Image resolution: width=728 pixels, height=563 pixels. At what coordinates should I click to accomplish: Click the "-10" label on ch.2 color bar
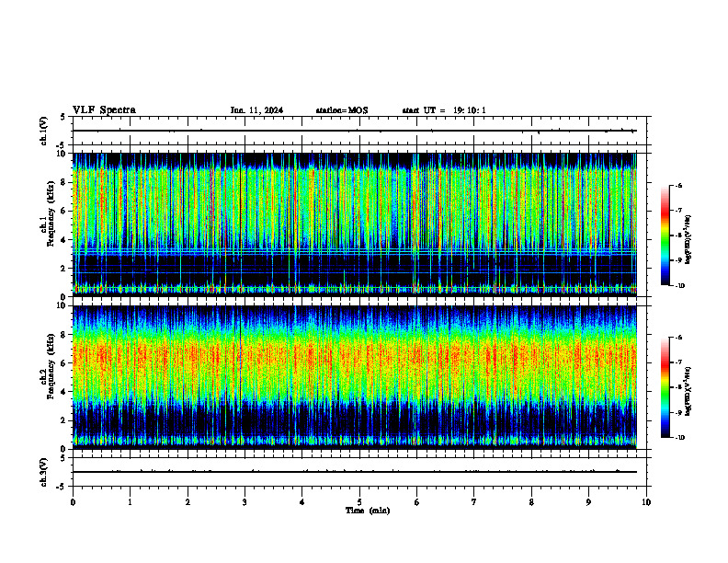click(x=679, y=438)
